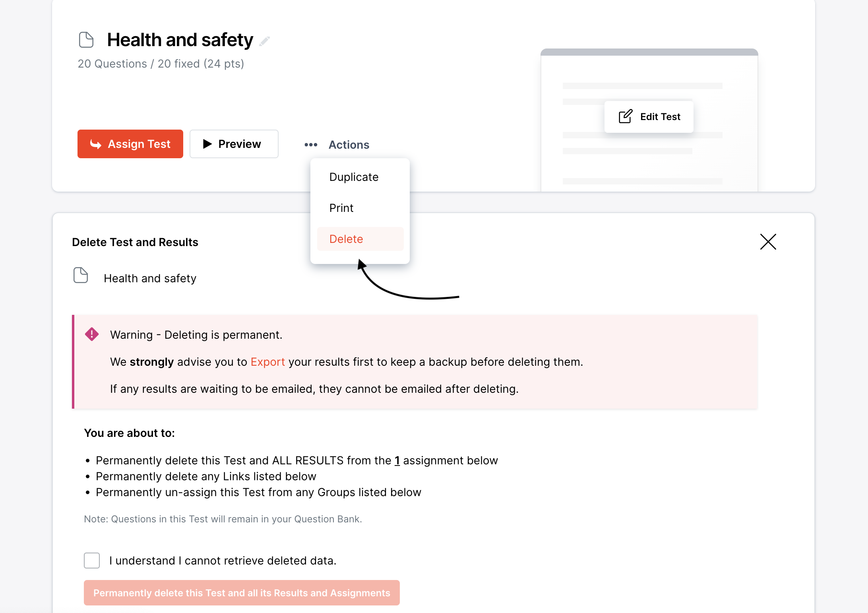The width and height of the screenshot is (868, 613).
Task: Tick the 'I understand' confirmation checkbox
Action: 92,561
